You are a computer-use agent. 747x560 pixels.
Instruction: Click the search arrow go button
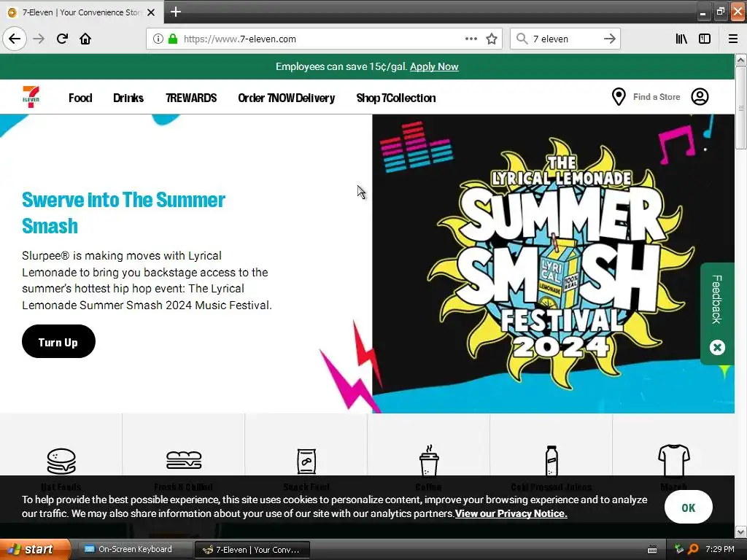click(x=609, y=39)
